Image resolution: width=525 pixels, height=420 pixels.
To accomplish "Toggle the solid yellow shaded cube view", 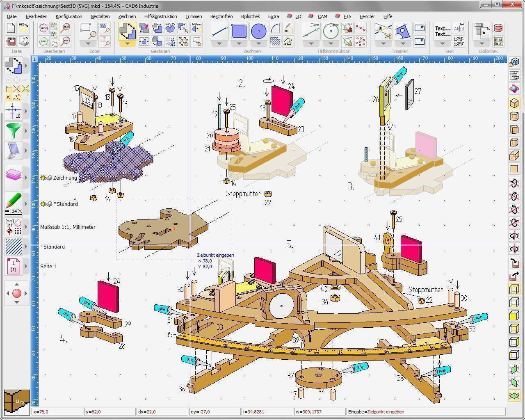I will pyautogui.click(x=514, y=316).
